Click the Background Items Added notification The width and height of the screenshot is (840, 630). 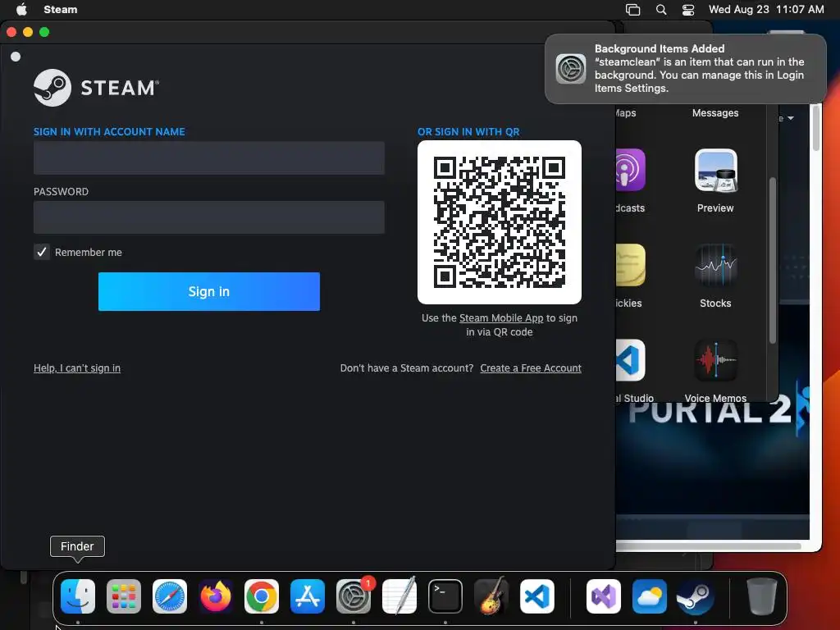click(686, 69)
